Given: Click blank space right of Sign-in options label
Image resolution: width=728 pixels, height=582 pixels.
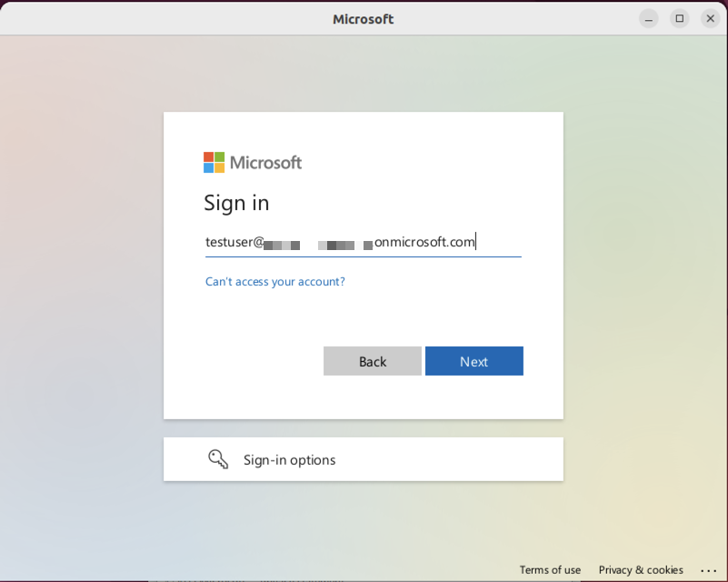Looking at the screenshot, I should pos(454,460).
